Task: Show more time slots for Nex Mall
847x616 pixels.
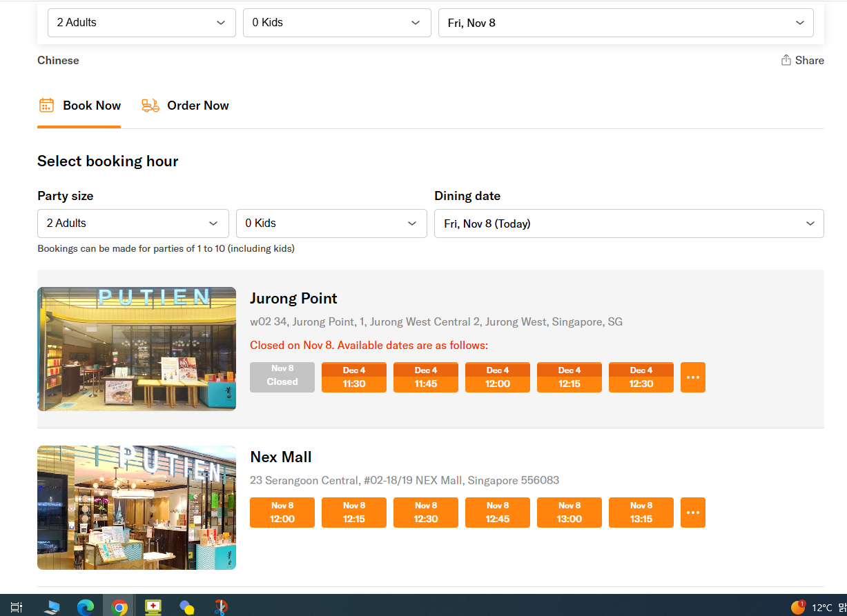Action: (693, 513)
